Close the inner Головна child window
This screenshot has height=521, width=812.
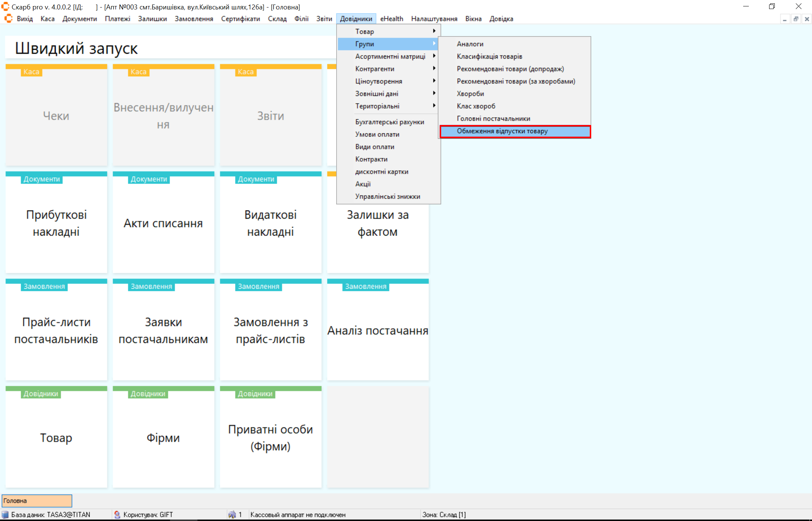(807, 19)
